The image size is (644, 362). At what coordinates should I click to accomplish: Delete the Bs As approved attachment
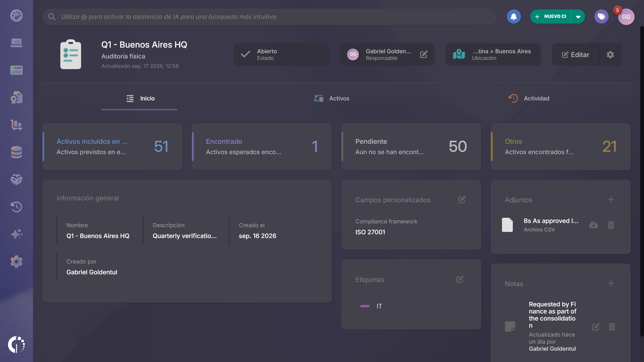click(611, 225)
